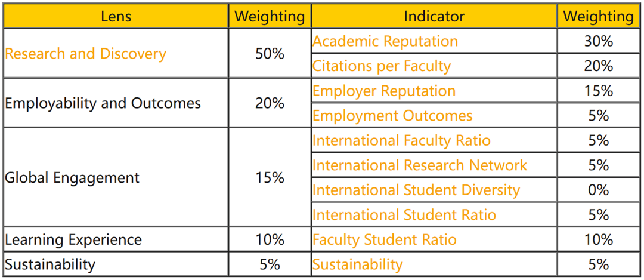Screen dimensions: 644x280
Task: Select the black Sustainability lens cell
Action: 116,264
